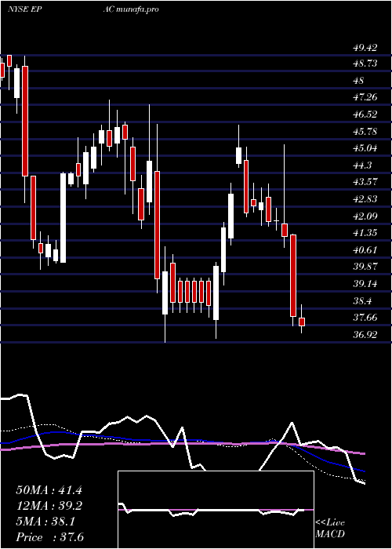Click the 46.52 price axis label
Viewport: 392px width, 549px height.
tap(365, 115)
